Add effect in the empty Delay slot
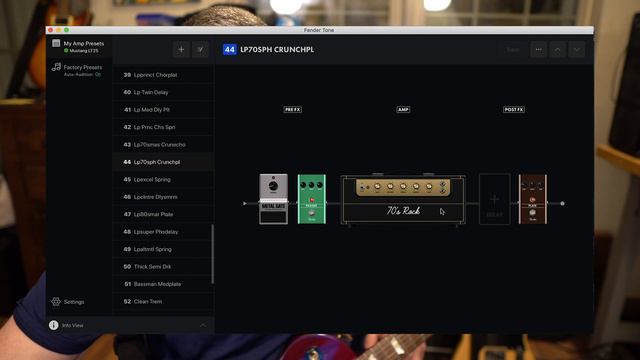Image resolution: width=640 pixels, height=360 pixels. (494, 199)
